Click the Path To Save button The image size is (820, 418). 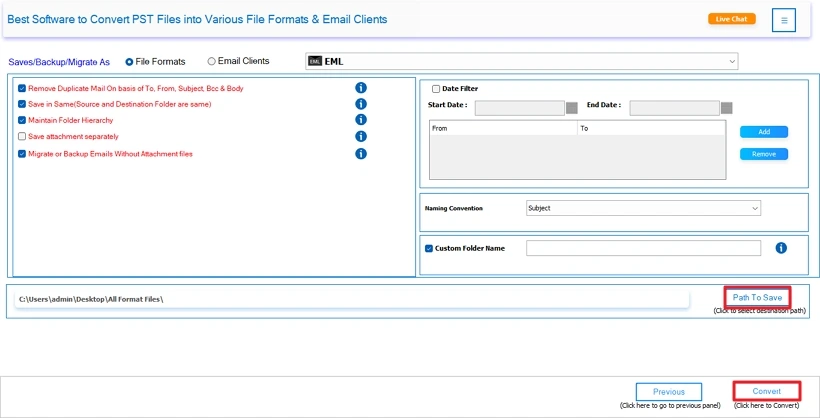[x=757, y=298]
